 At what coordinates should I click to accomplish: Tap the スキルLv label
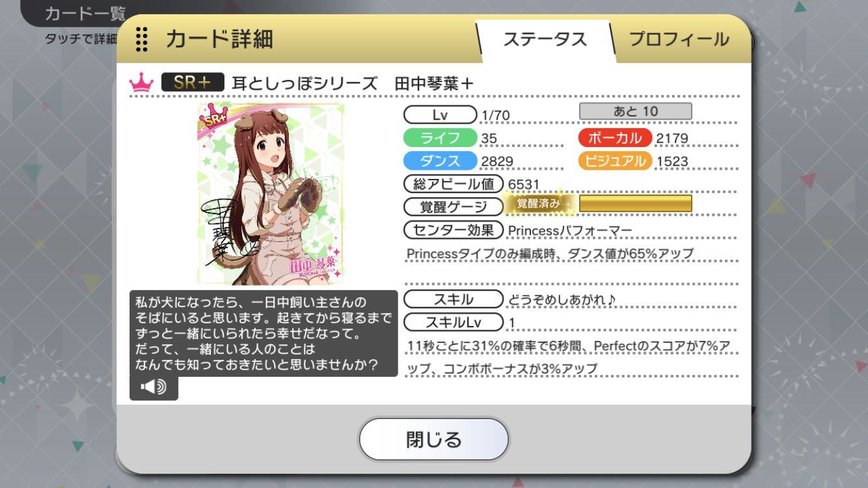(x=454, y=322)
